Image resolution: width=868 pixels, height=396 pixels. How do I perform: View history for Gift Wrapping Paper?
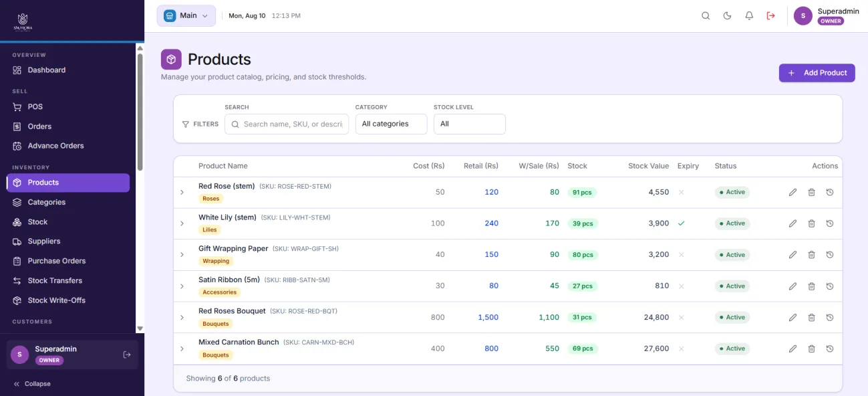pos(830,255)
